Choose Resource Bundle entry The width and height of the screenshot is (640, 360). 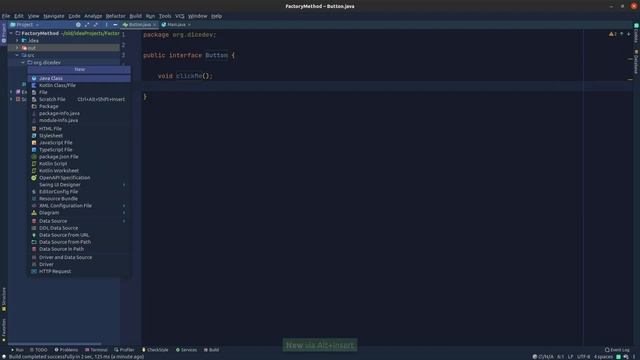[79, 198]
